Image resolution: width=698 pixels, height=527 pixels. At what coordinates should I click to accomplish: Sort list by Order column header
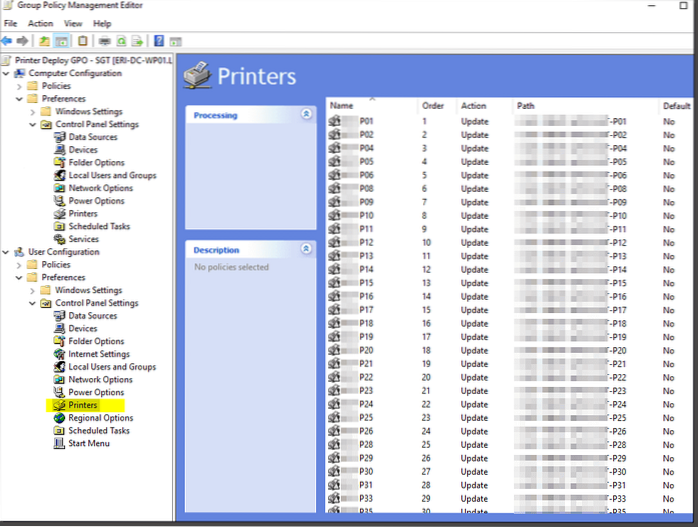click(x=433, y=105)
